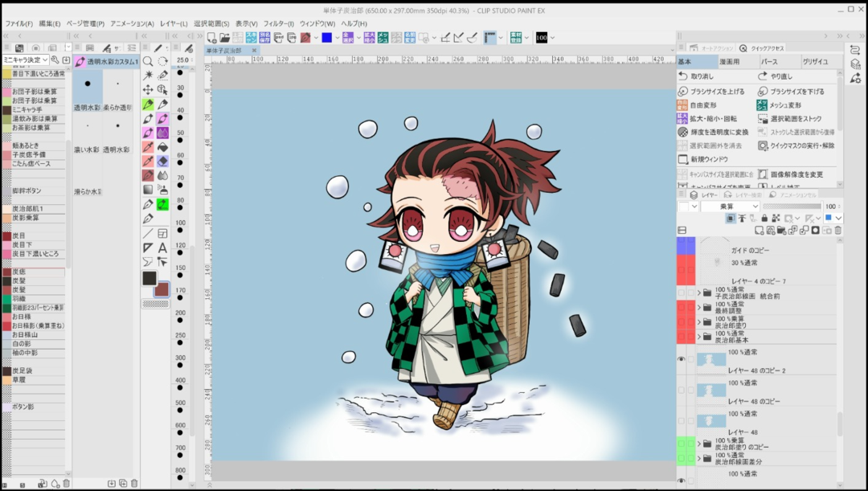
Task: Toggle the Lock layer icon
Action: coord(764,218)
